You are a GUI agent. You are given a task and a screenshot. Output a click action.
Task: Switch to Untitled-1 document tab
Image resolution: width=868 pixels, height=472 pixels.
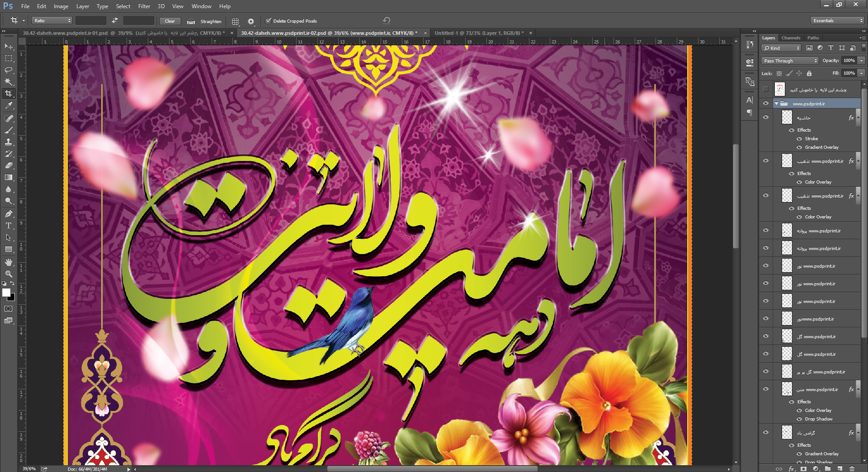click(x=479, y=33)
